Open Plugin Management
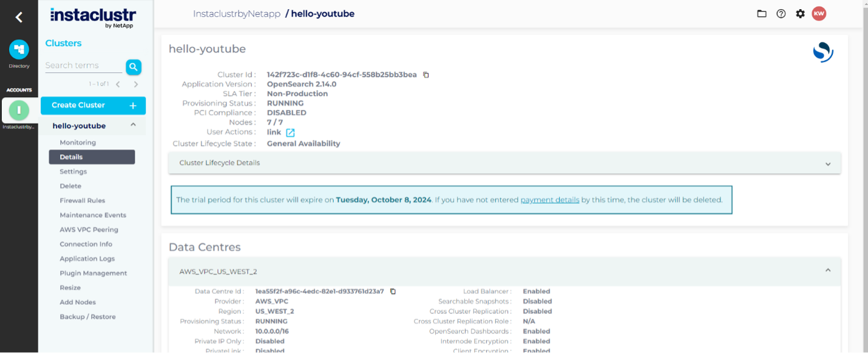This screenshot has width=868, height=354. [x=93, y=273]
